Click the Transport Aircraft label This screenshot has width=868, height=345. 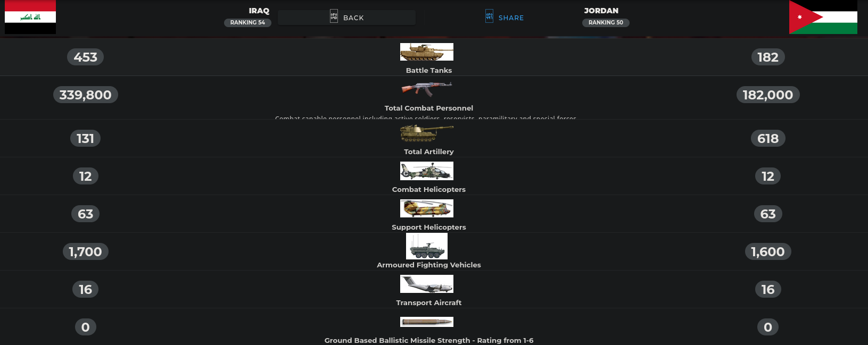429,302
